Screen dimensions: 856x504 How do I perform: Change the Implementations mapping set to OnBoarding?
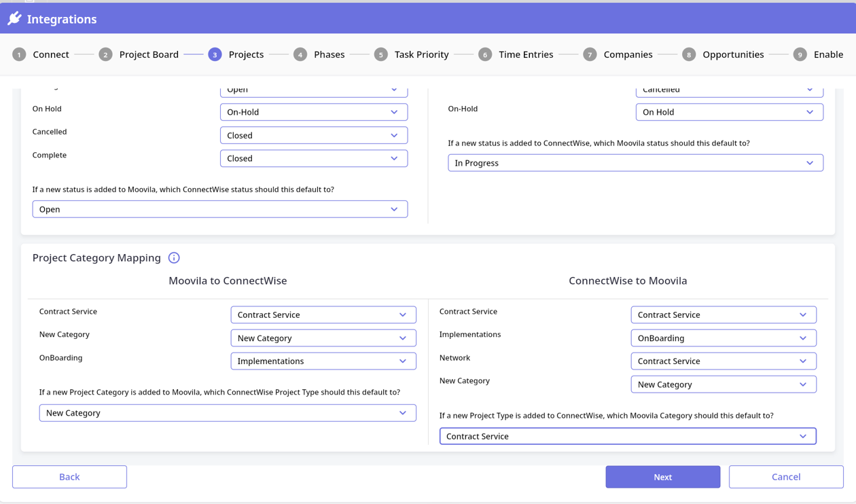(723, 338)
